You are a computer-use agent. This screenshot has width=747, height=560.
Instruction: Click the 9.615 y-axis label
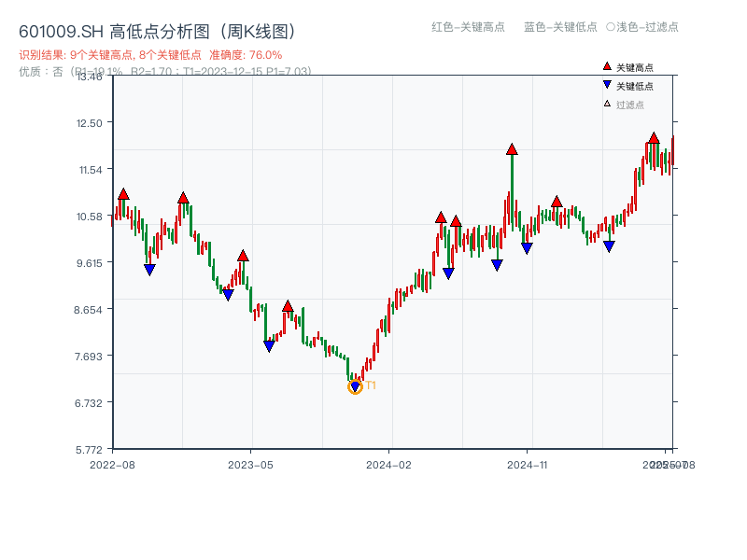coord(90,263)
